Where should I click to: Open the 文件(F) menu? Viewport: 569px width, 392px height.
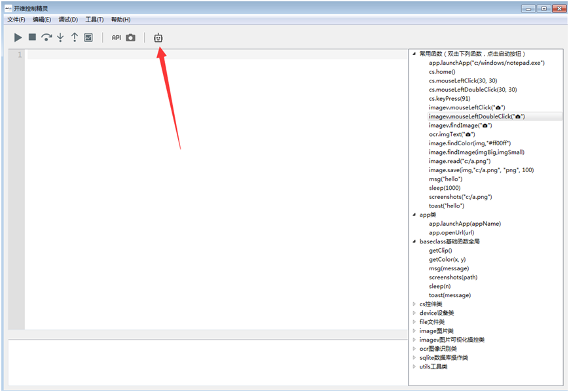click(16, 20)
